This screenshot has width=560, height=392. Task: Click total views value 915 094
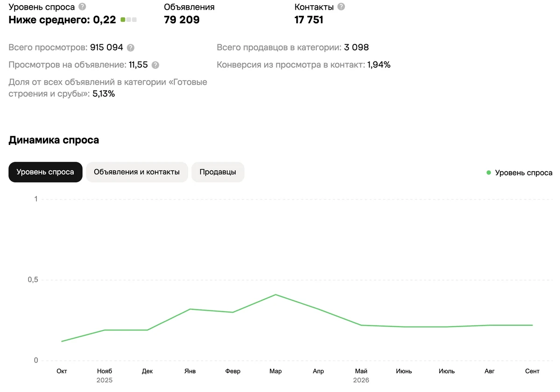106,48
